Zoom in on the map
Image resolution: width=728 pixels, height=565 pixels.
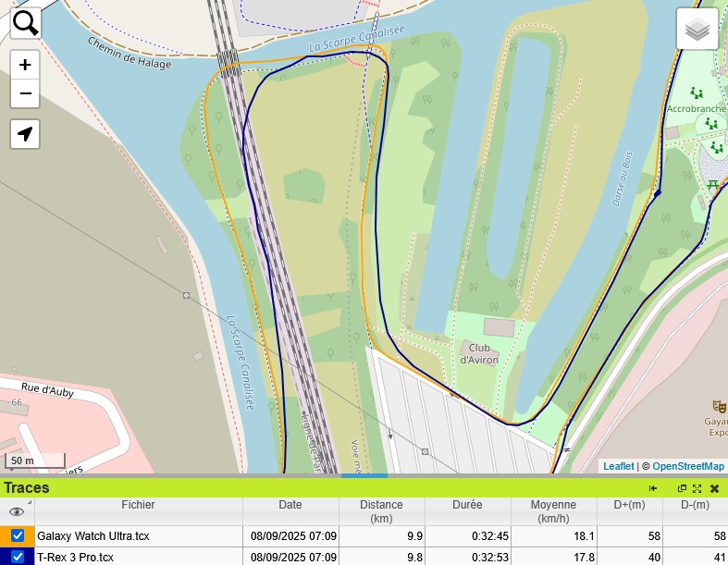(x=25, y=65)
